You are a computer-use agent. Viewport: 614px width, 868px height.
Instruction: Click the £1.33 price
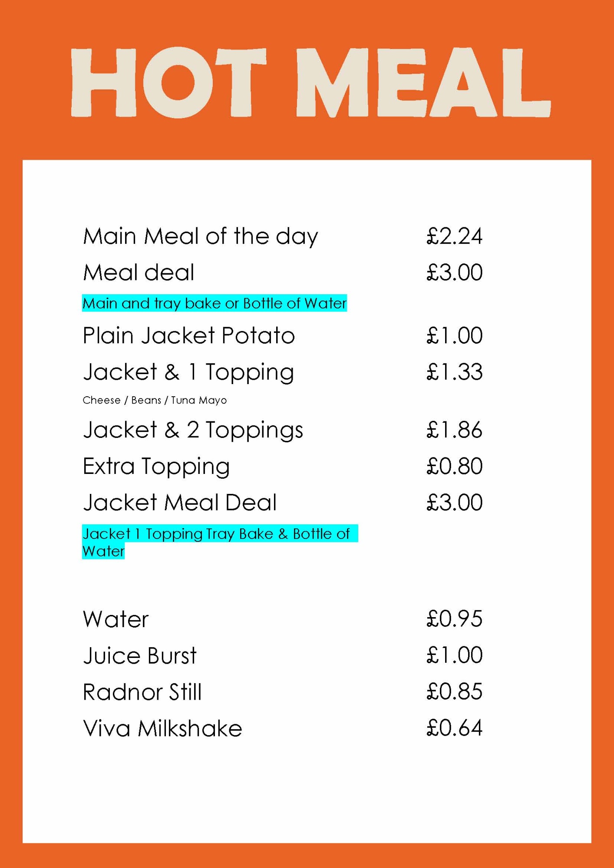pyautogui.click(x=454, y=372)
